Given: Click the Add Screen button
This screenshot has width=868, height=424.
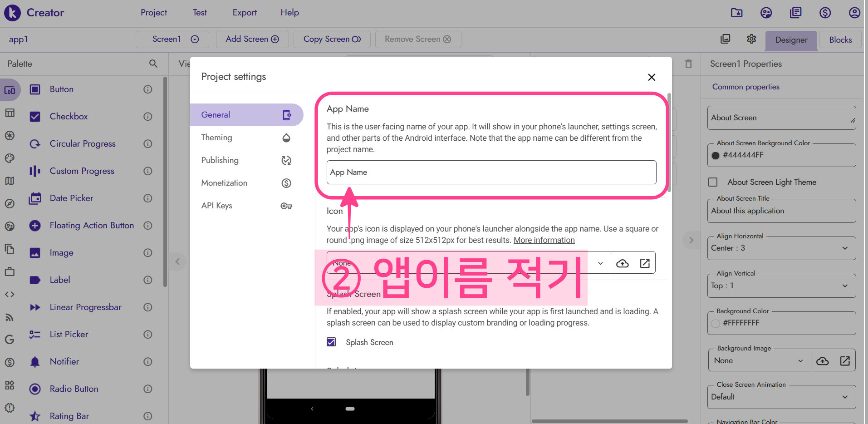Looking at the screenshot, I should [x=252, y=39].
